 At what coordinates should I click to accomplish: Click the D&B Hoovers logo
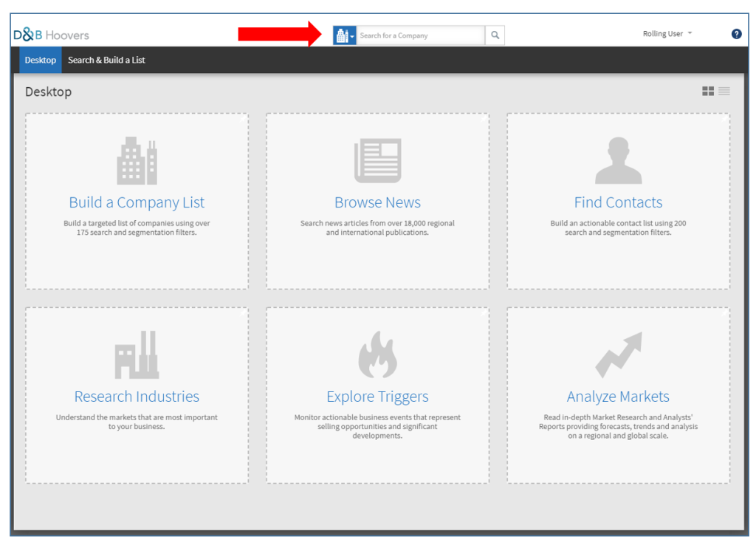click(51, 35)
